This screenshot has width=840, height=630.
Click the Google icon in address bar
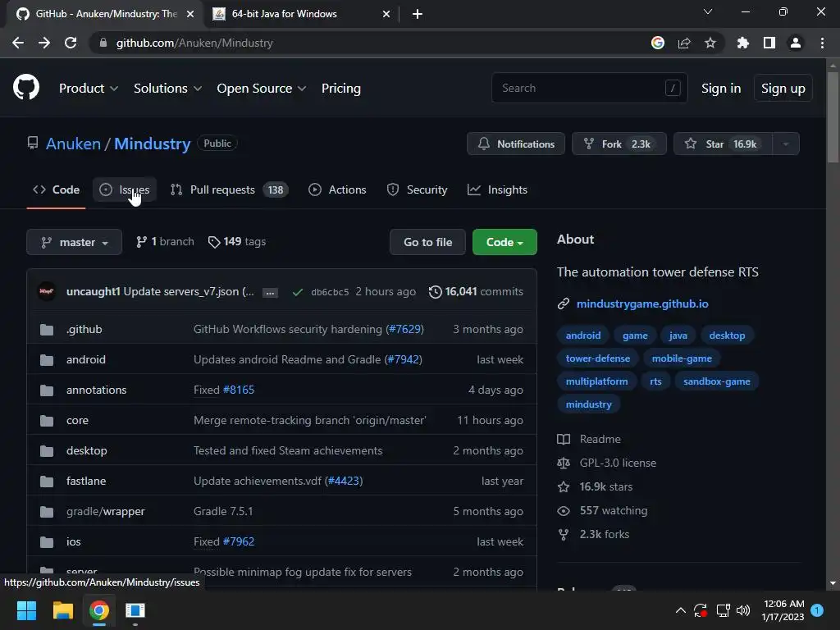point(658,43)
